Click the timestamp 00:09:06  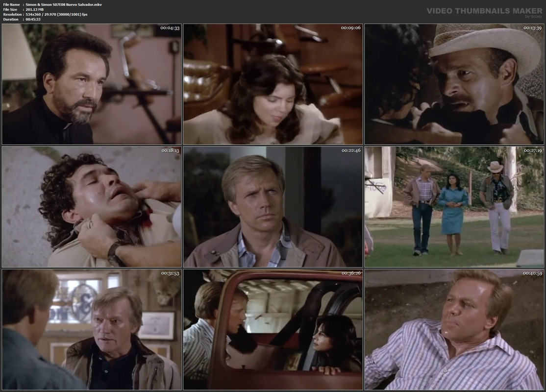351,28
